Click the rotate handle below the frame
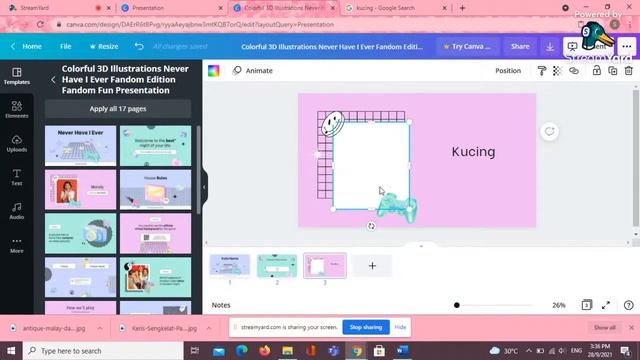The image size is (640, 360). tap(371, 226)
